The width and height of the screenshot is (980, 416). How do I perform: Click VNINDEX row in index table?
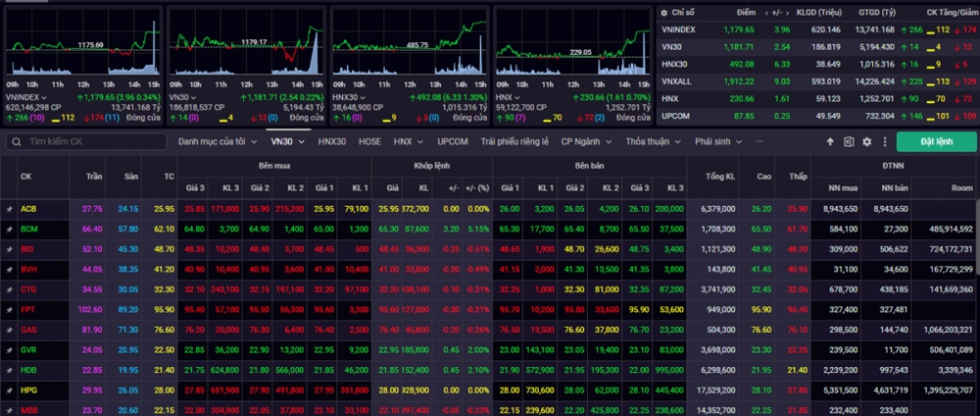[816, 29]
